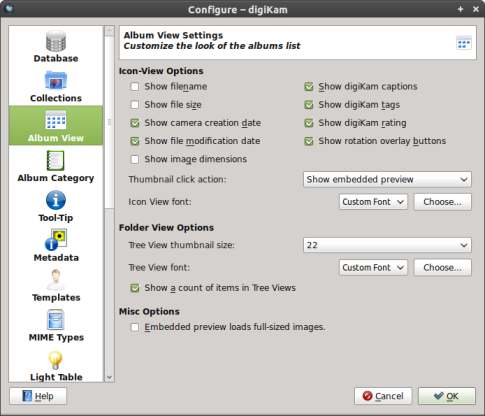Click the sidebar scrollbar down arrow
This screenshot has height=416, width=485.
click(x=109, y=378)
